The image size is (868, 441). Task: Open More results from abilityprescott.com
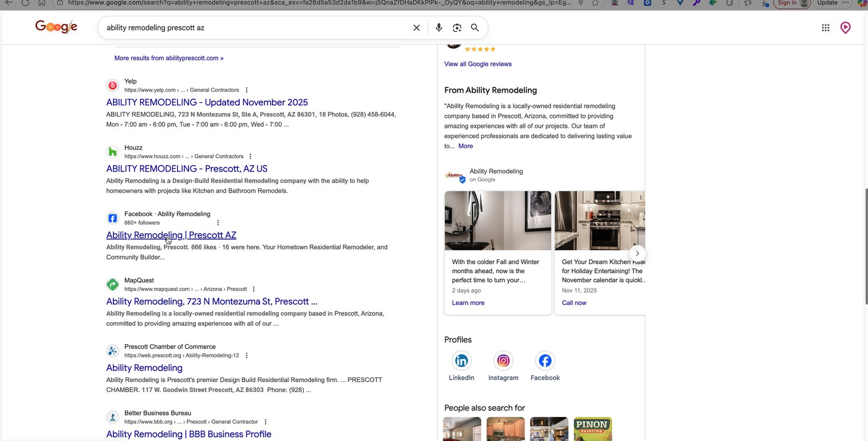click(x=169, y=58)
